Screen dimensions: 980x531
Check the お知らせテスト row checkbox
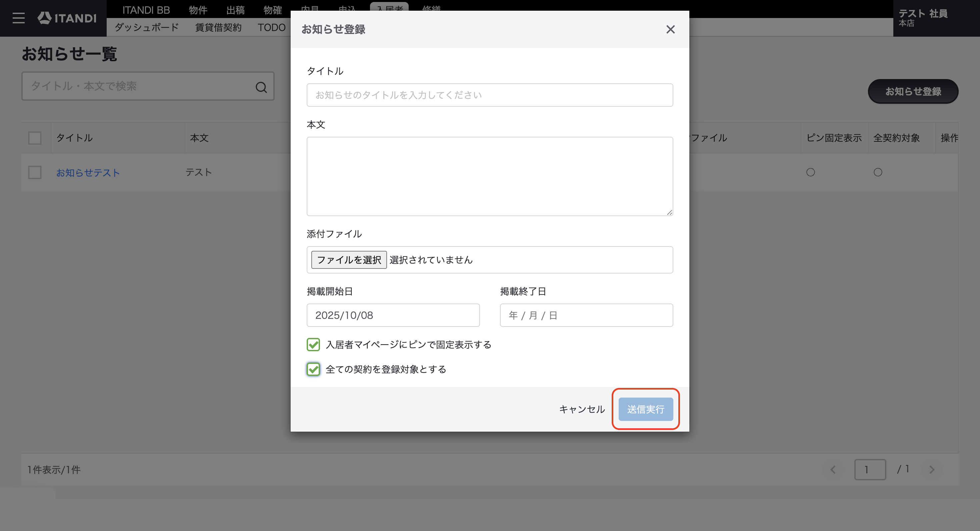coord(35,172)
